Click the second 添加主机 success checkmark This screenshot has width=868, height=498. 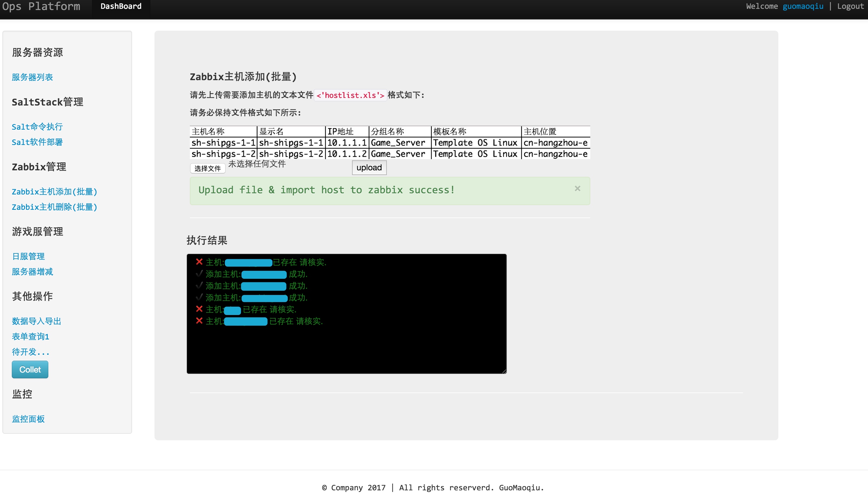pos(199,285)
